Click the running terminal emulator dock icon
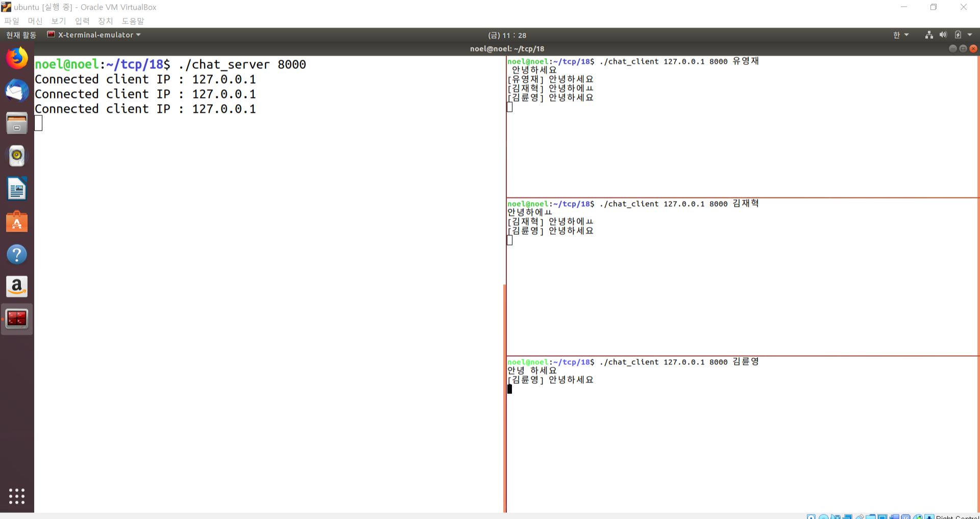Image resolution: width=980 pixels, height=519 pixels. coord(17,319)
